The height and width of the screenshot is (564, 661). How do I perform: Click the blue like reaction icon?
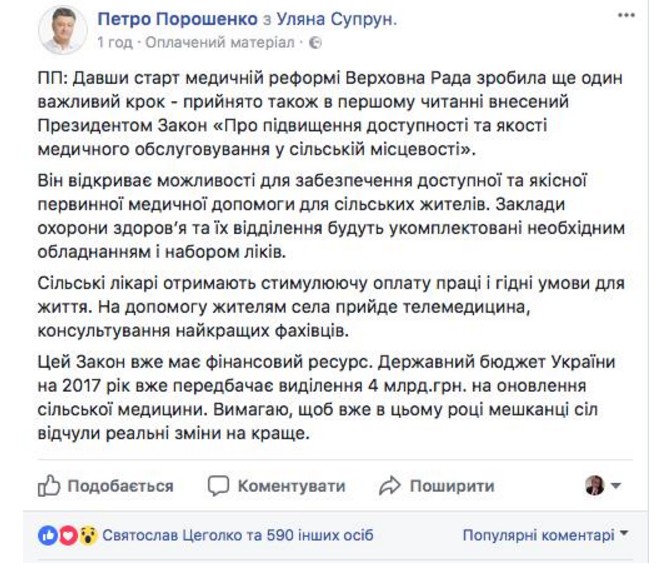(x=48, y=535)
